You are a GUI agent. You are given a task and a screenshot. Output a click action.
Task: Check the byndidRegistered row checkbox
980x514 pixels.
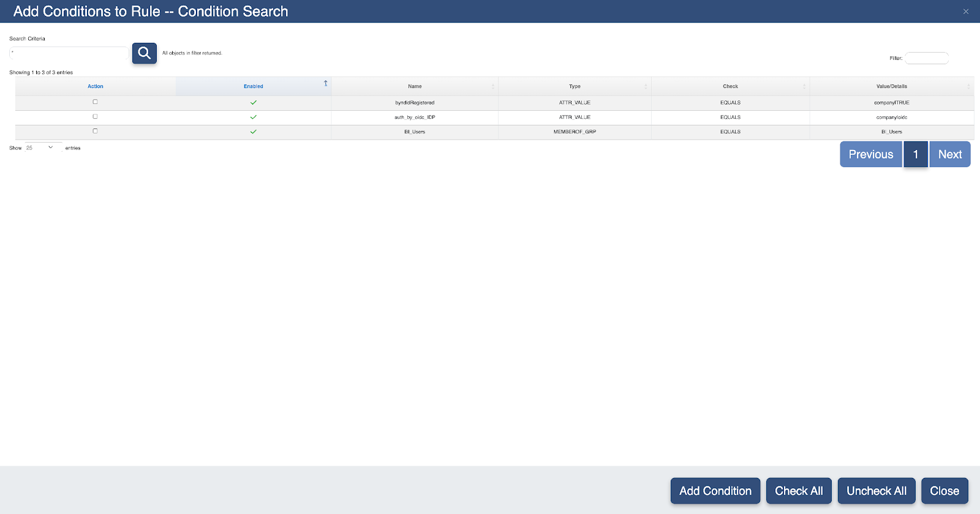pos(95,102)
